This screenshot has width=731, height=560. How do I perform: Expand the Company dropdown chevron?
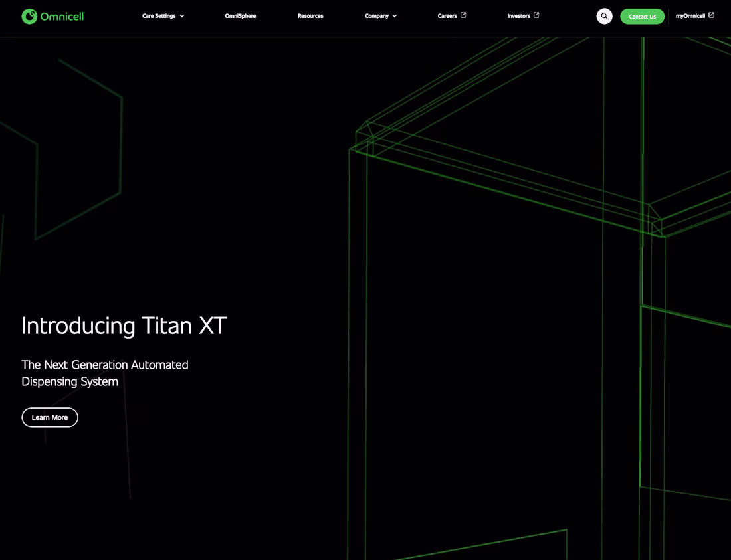coord(394,16)
